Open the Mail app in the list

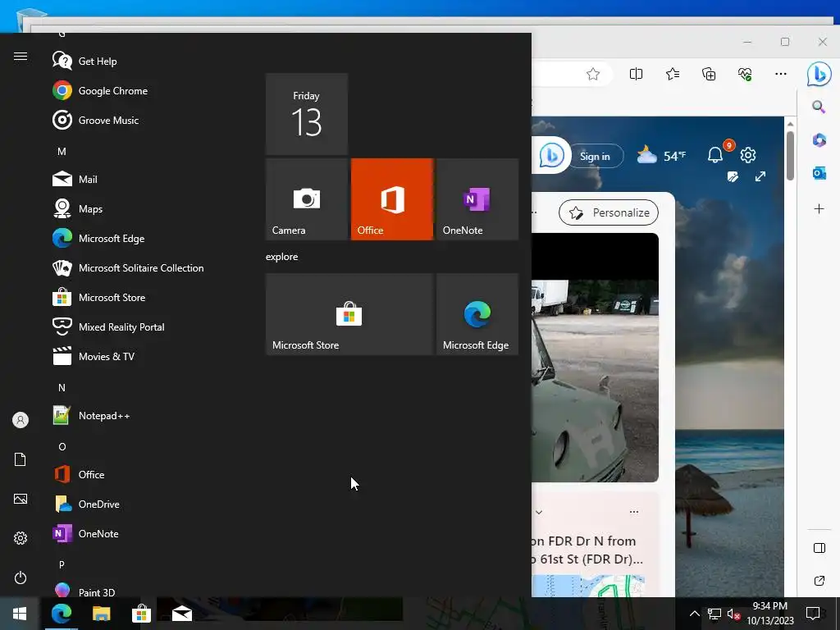129,179
